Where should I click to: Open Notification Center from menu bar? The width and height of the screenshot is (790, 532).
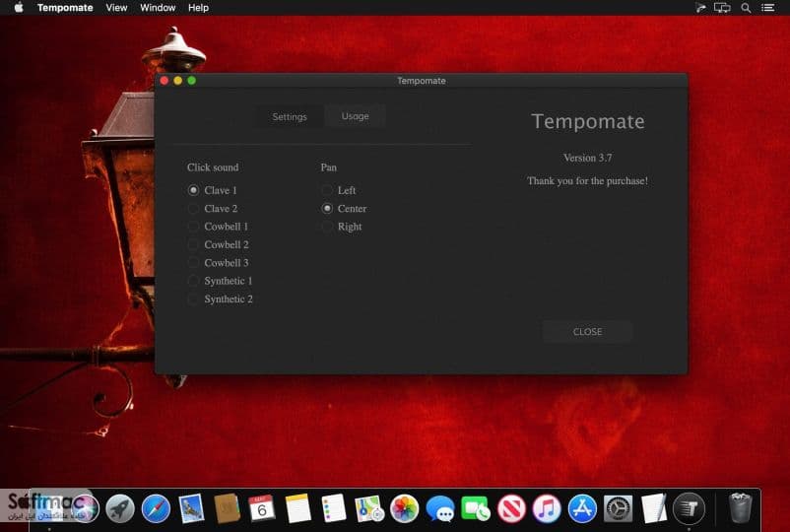(x=767, y=8)
